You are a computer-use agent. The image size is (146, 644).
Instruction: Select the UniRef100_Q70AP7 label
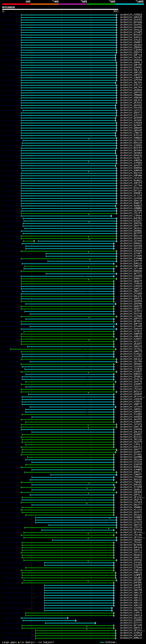131,254
